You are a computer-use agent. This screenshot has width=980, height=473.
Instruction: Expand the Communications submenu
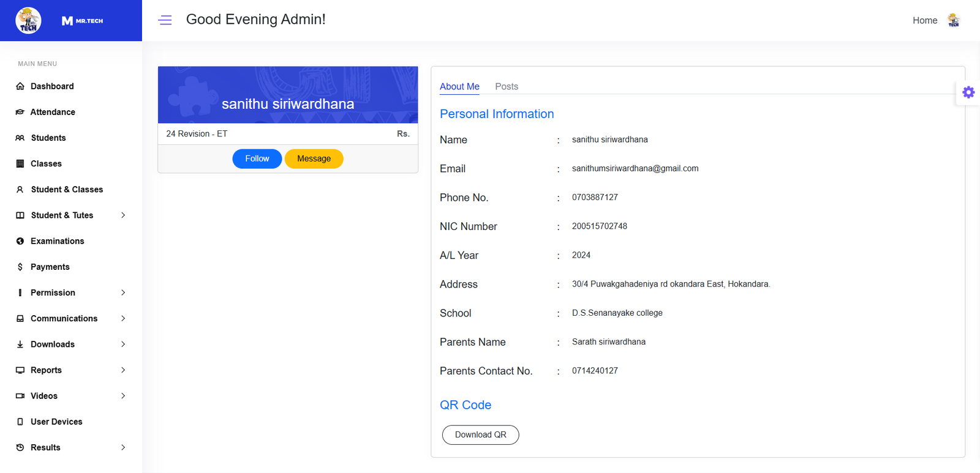point(123,318)
